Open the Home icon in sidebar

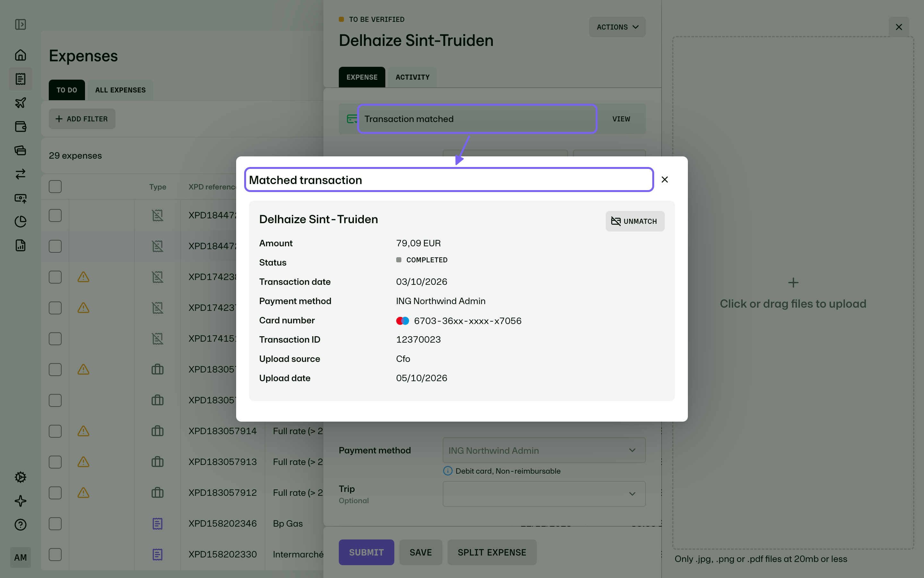click(x=20, y=55)
